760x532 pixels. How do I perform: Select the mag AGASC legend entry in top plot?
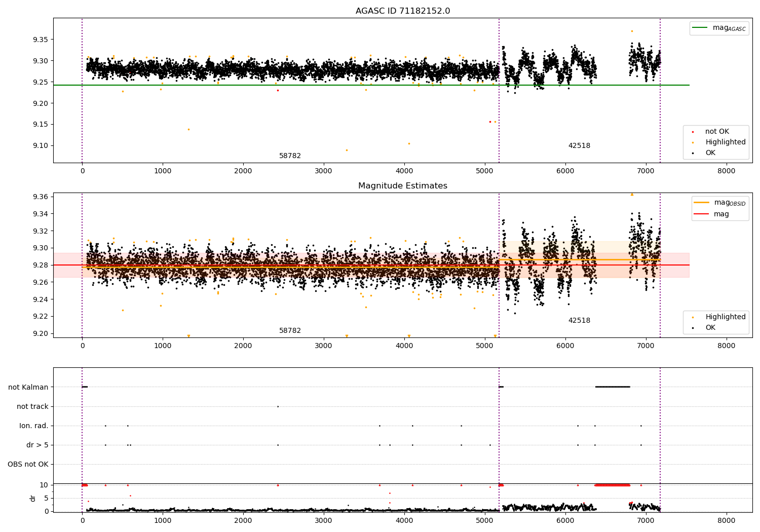pyautogui.click(x=719, y=28)
